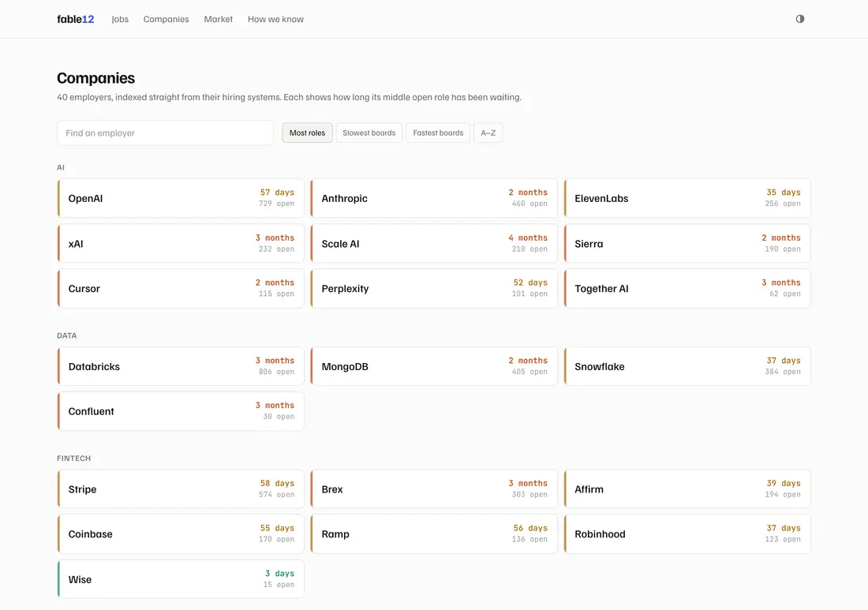This screenshot has height=610, width=868.
Task: Click the "384 open" count on Snowflake
Action: 783,372
